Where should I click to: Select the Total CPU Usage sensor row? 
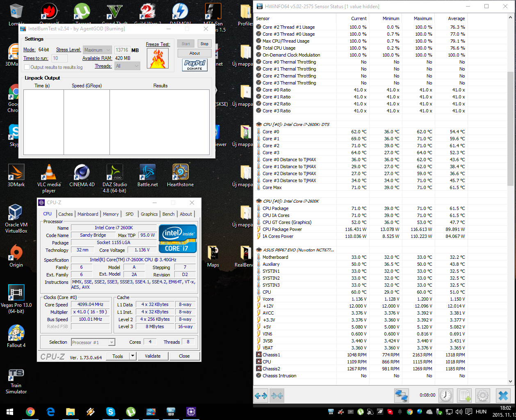coord(361,48)
